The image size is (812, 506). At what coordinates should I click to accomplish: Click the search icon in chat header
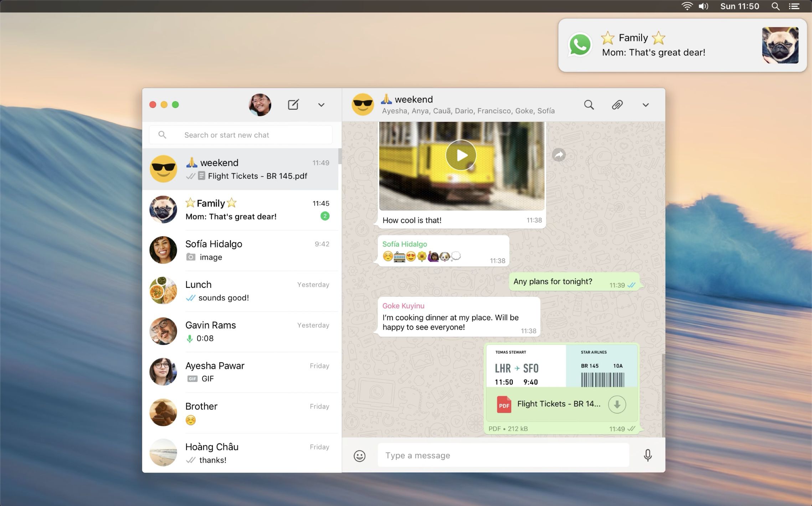click(x=589, y=105)
